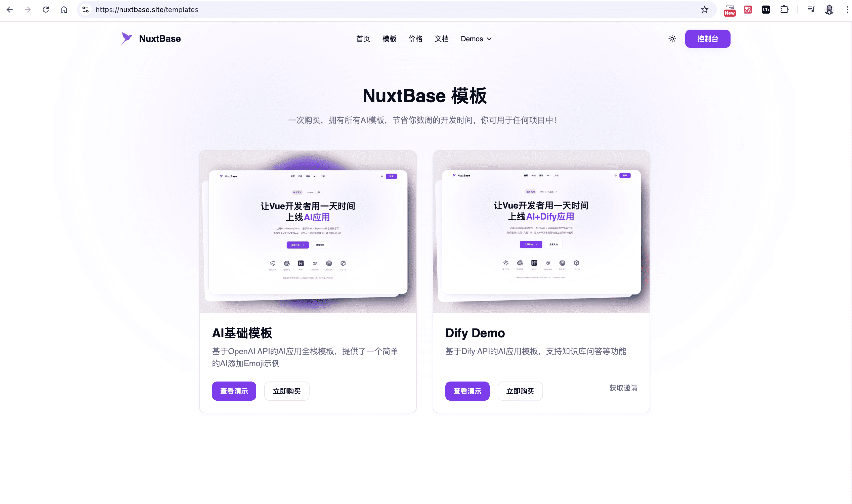Go to the browser home page
852x504 pixels.
pyautogui.click(x=64, y=10)
